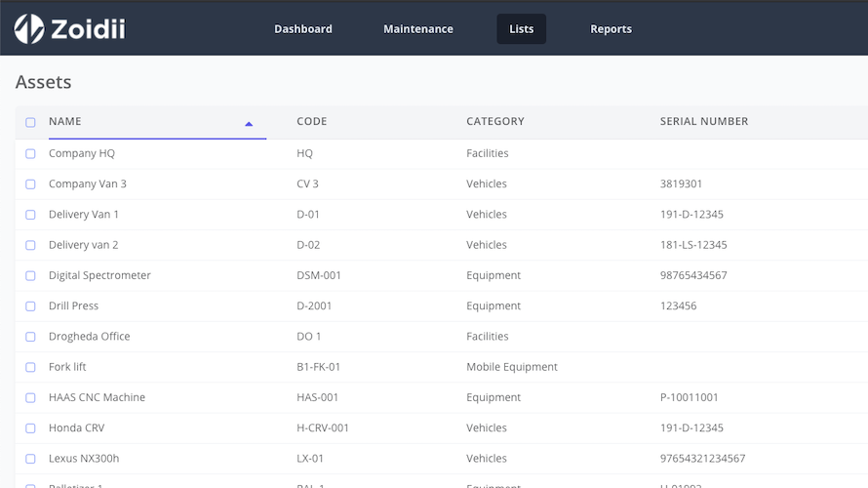This screenshot has width=868, height=488.
Task: Click the Name column sort arrow
Action: point(249,124)
